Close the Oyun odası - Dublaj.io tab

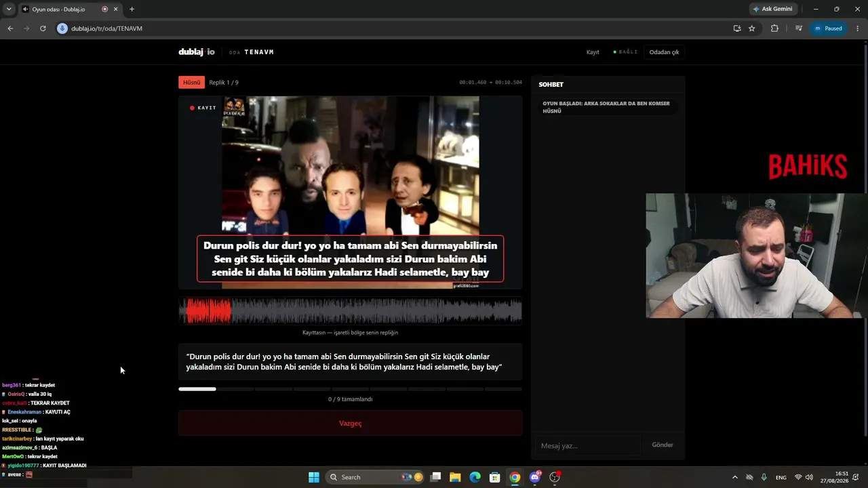coord(116,9)
